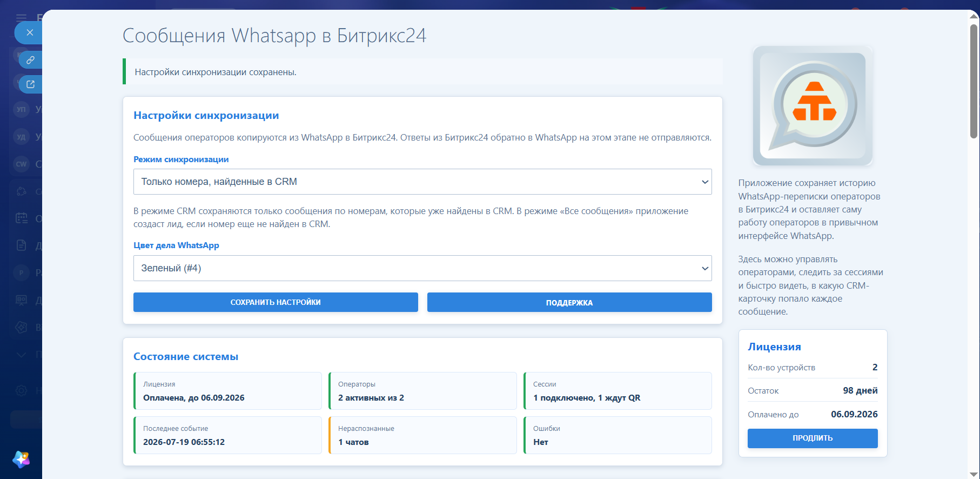Click the Ошибки status card

617,435
